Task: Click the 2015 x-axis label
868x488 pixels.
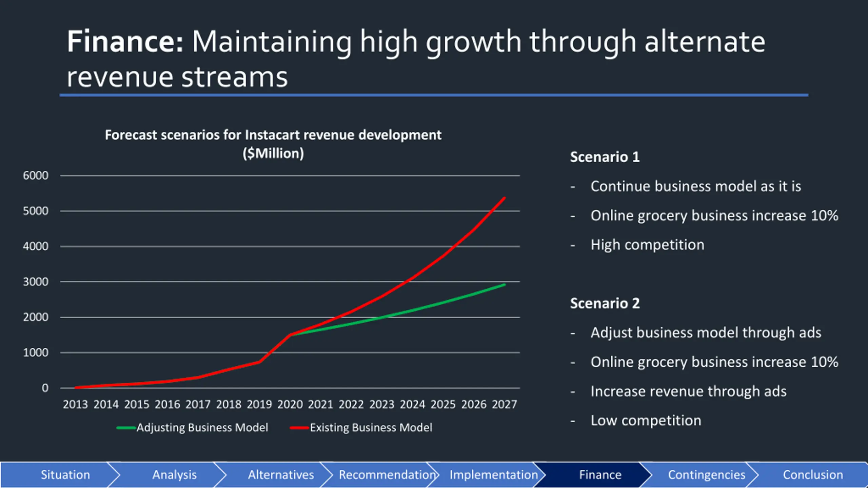Action: pyautogui.click(x=137, y=404)
